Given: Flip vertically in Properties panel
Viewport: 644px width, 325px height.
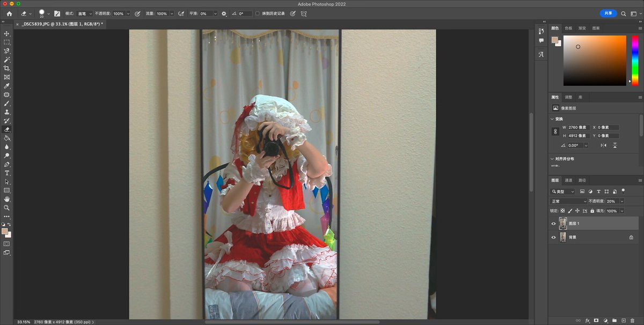Looking at the screenshot, I should click(x=615, y=145).
